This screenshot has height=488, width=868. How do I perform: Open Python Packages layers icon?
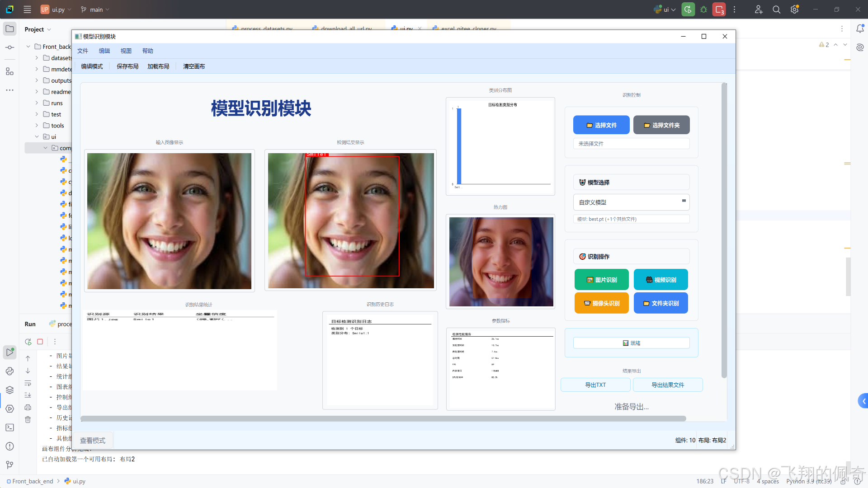tap(9, 389)
